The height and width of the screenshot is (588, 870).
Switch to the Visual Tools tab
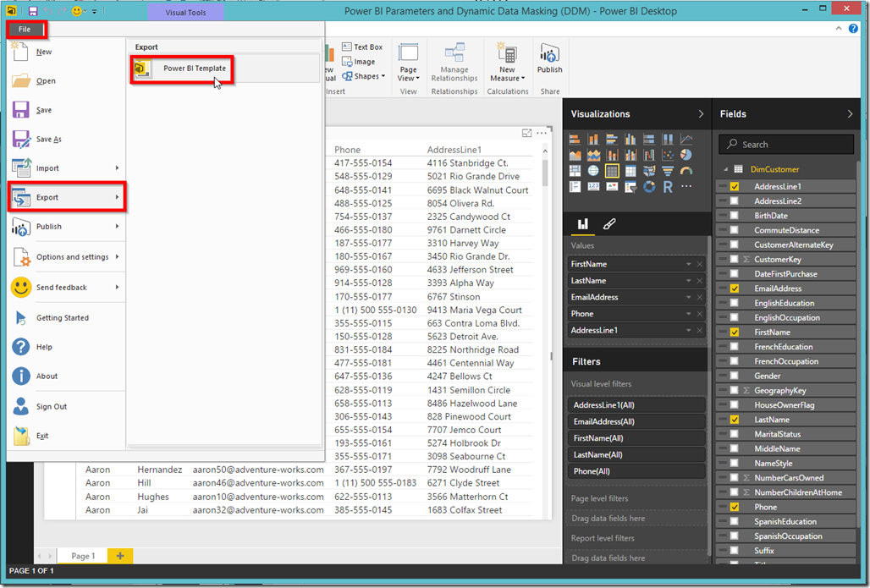coord(186,12)
